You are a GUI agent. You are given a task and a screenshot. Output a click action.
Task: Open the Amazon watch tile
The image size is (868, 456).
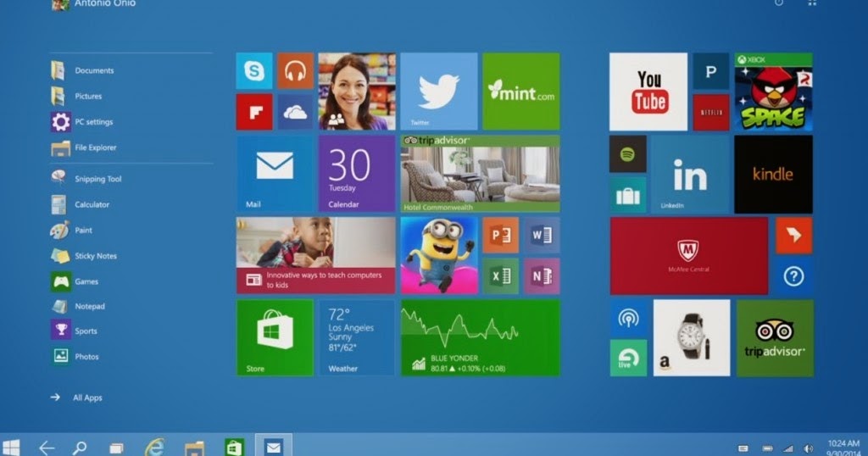point(692,338)
